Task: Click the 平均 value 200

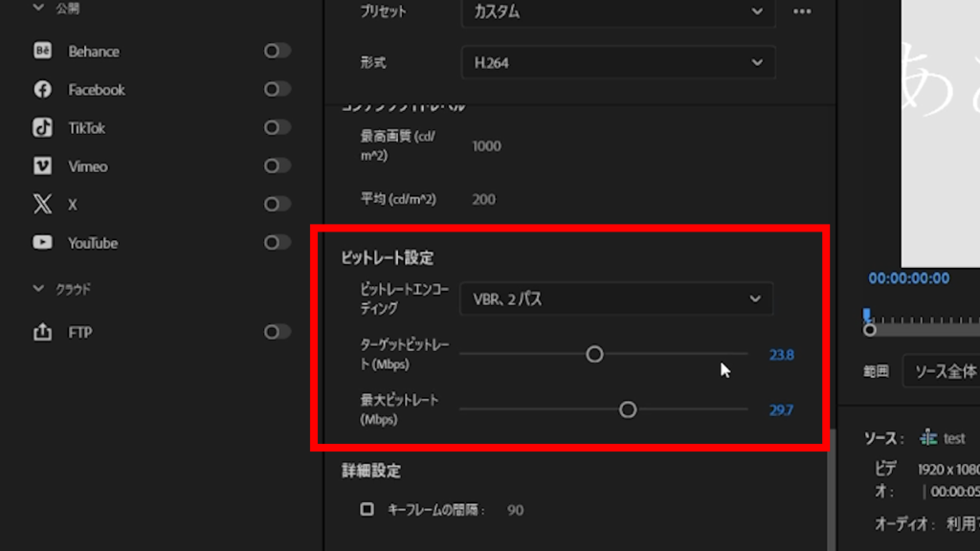Action: pyautogui.click(x=483, y=199)
